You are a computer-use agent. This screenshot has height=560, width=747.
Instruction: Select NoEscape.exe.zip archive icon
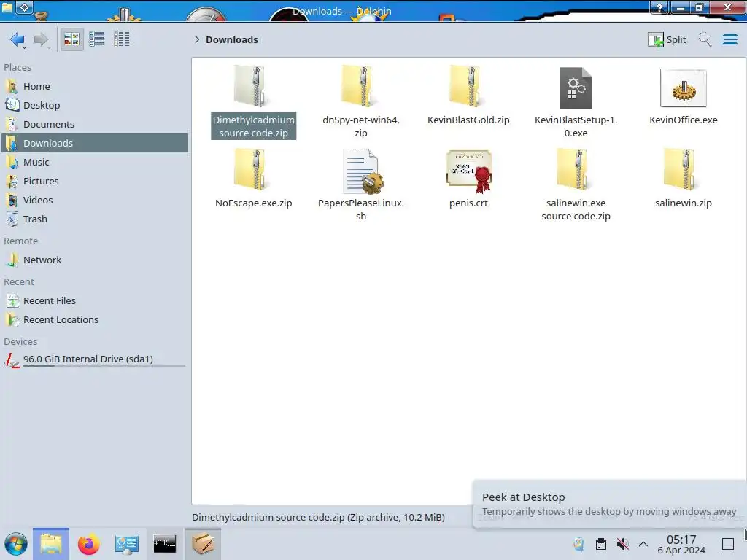tap(253, 169)
